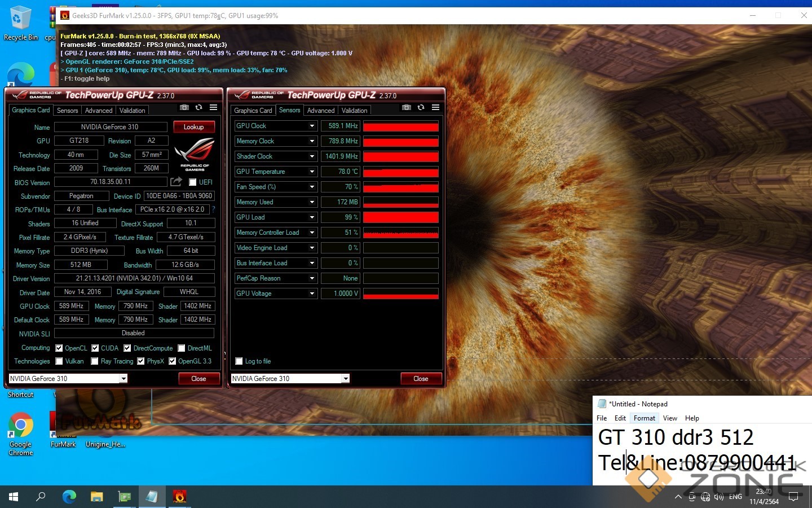Open the Shader Clock sensor dropdown

point(312,156)
